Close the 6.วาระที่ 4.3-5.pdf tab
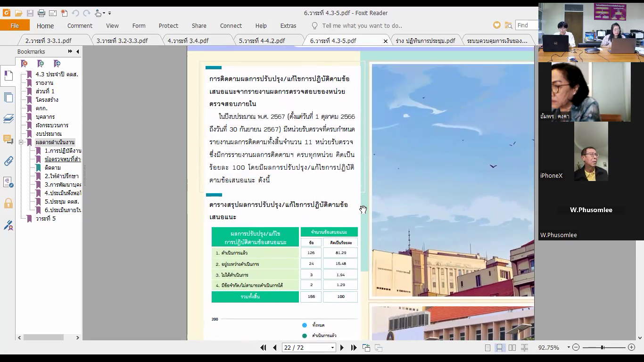This screenshot has width=644, height=362. click(x=385, y=41)
